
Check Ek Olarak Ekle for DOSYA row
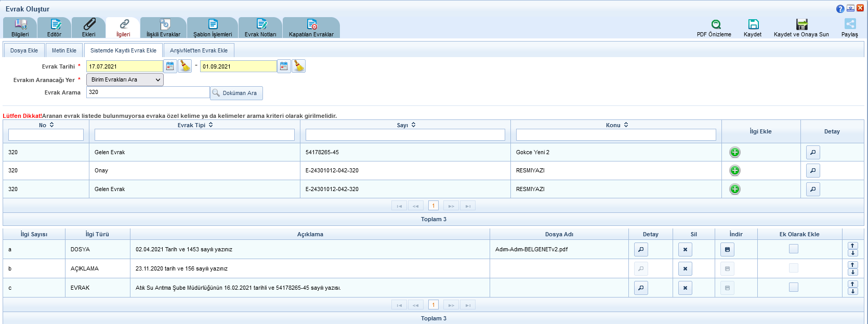(x=793, y=249)
